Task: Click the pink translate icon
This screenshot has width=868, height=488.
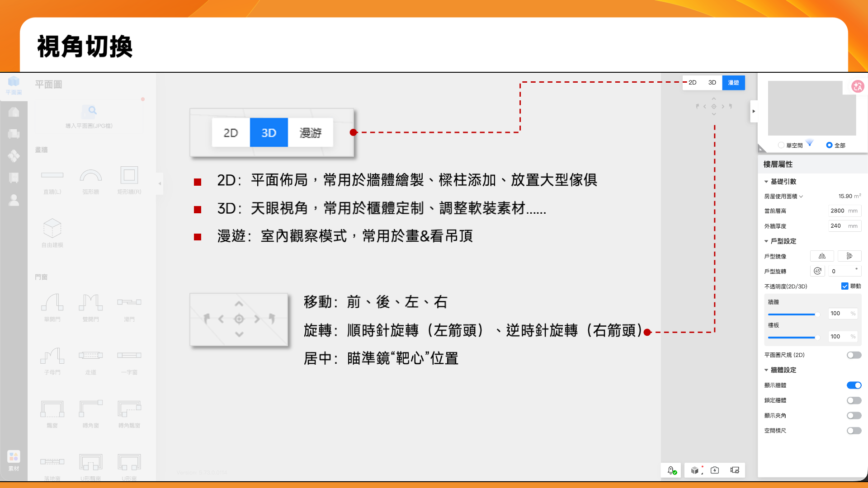Action: 858,86
